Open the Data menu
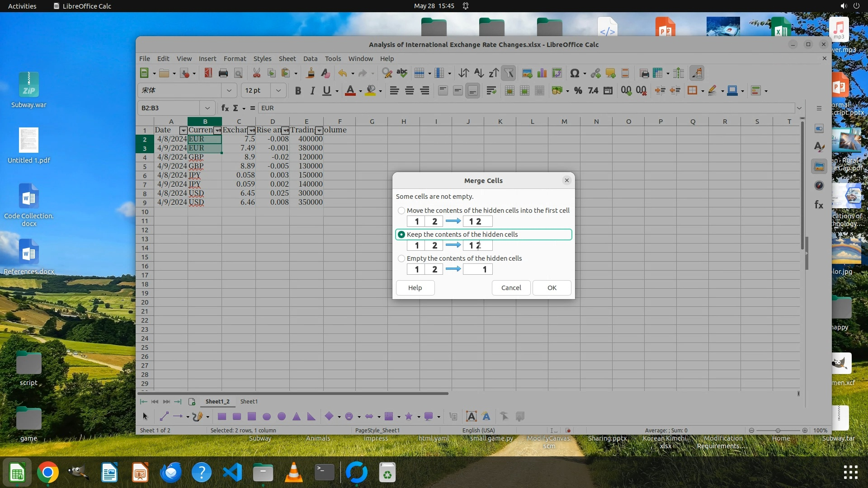Viewport: 868px width, 488px height. (x=310, y=59)
